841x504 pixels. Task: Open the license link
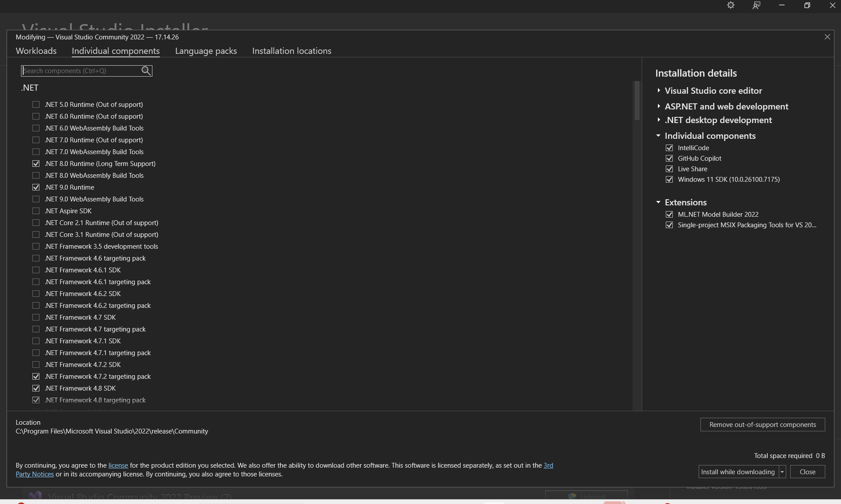[118, 465]
